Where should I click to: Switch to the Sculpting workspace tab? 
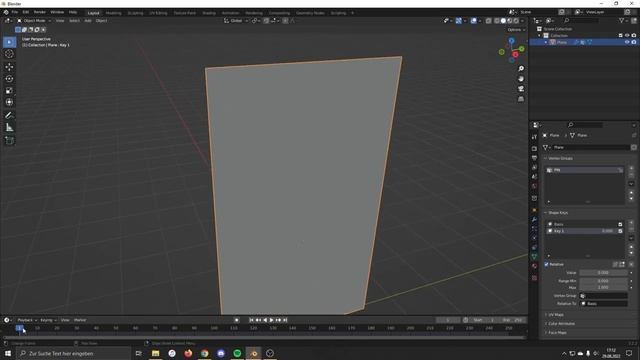click(135, 13)
